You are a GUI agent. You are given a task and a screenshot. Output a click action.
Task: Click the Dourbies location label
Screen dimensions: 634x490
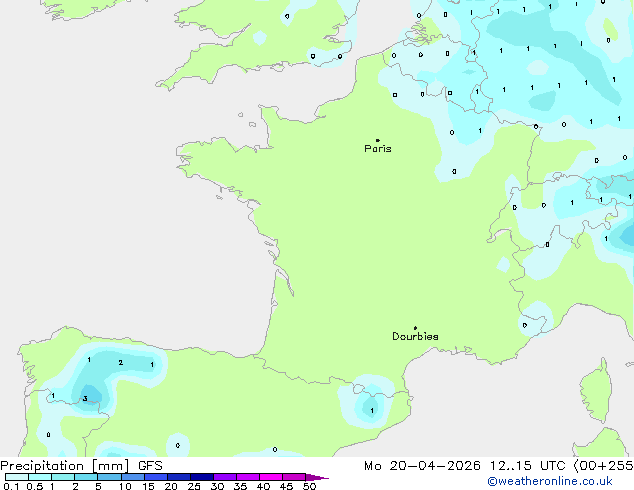(415, 336)
